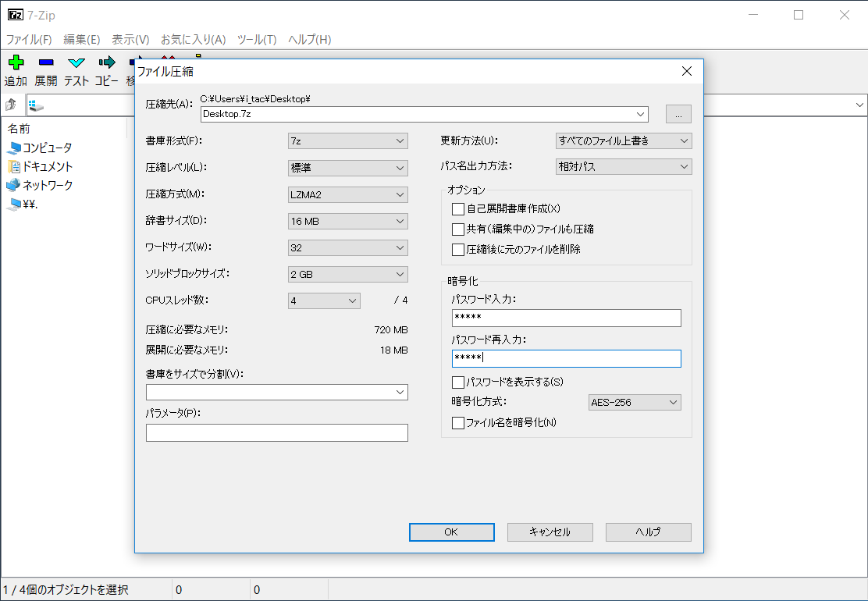Click the パスワード再入力 password field
The image size is (868, 601).
[566, 358]
